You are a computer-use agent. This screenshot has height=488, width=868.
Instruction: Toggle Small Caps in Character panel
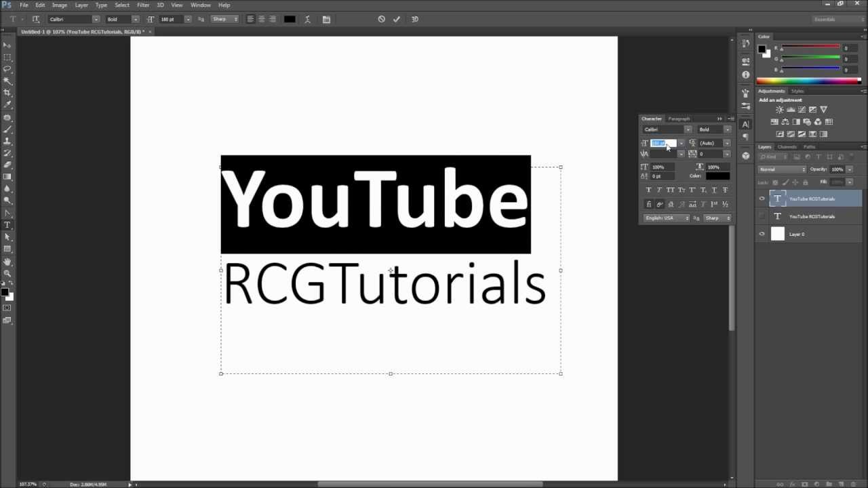[682, 190]
